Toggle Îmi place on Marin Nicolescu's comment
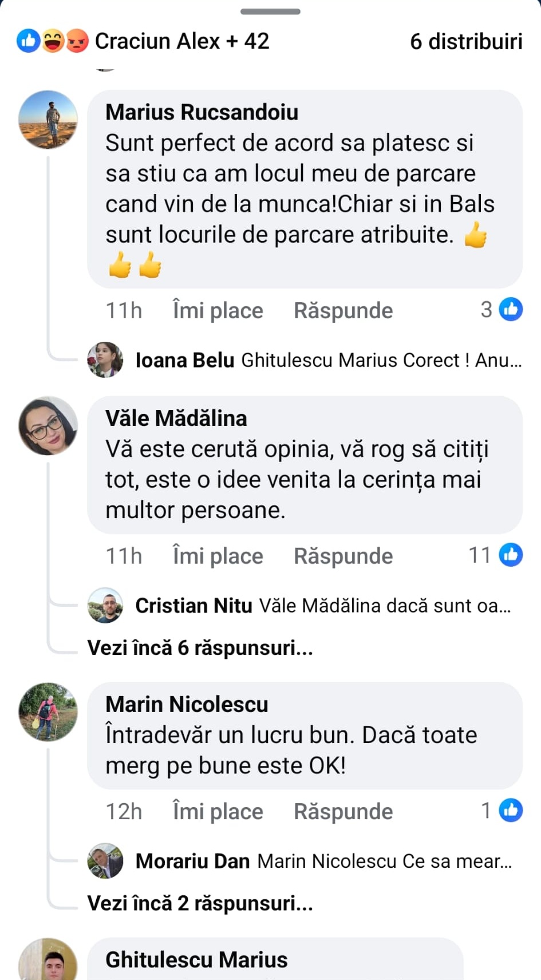The height and width of the screenshot is (980, 541). tap(218, 812)
